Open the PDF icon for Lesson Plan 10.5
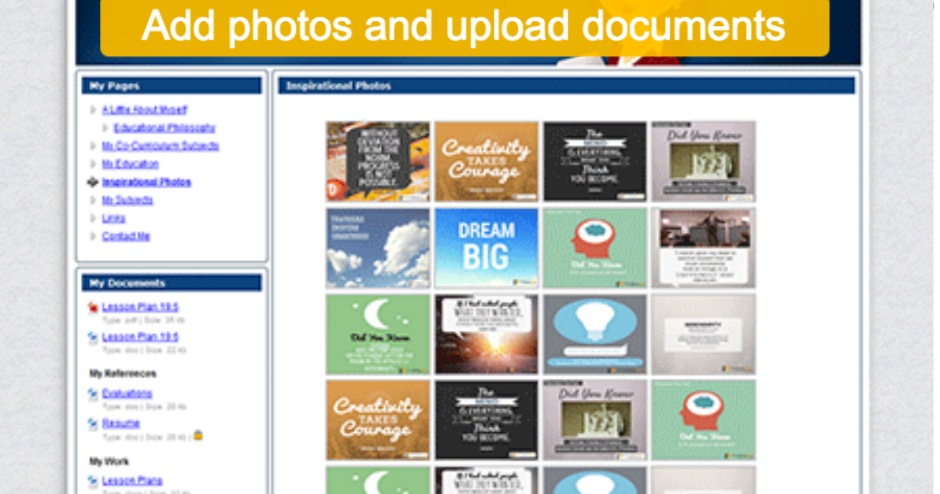The width and height of the screenshot is (940, 494). coord(93,308)
